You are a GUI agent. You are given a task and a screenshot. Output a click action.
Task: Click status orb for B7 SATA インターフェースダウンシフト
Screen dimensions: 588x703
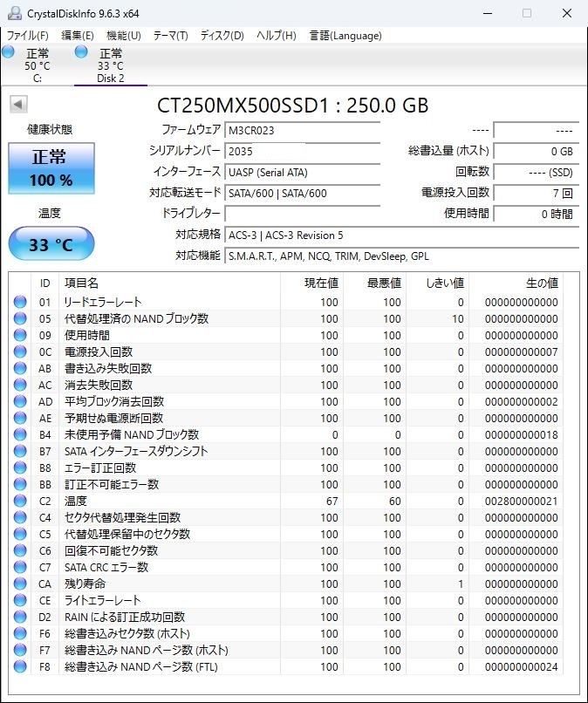click(x=20, y=451)
